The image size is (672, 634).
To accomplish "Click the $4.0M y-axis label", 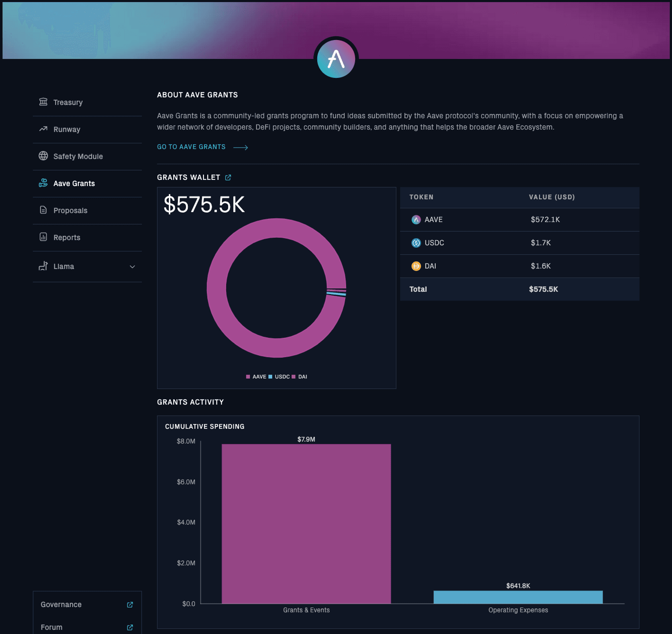I will (186, 522).
